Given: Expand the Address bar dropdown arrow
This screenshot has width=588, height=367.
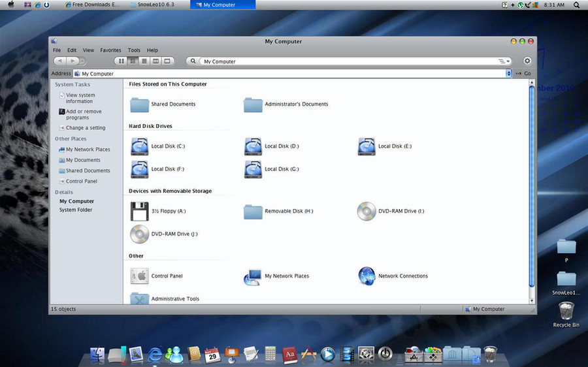Looking at the screenshot, I should click(508, 74).
